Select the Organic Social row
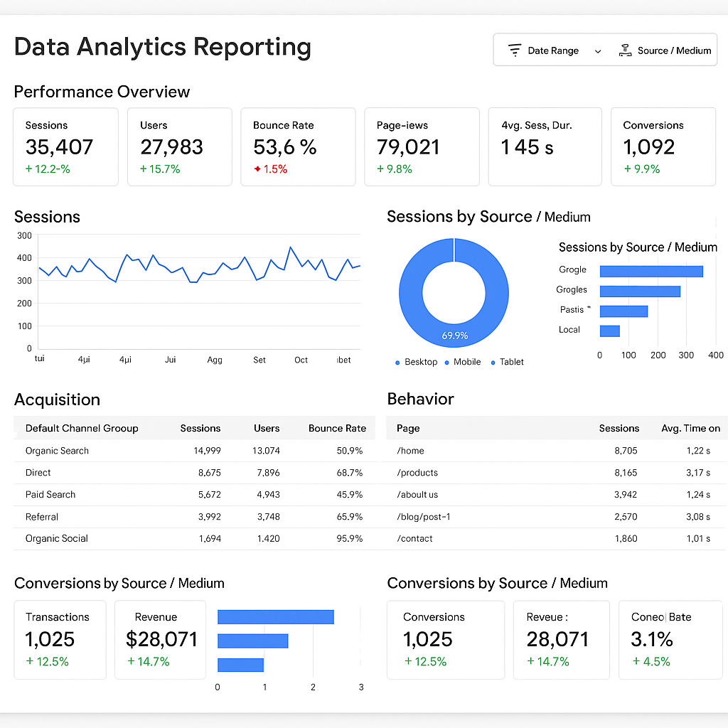The width and height of the screenshot is (728, 728). point(194,539)
